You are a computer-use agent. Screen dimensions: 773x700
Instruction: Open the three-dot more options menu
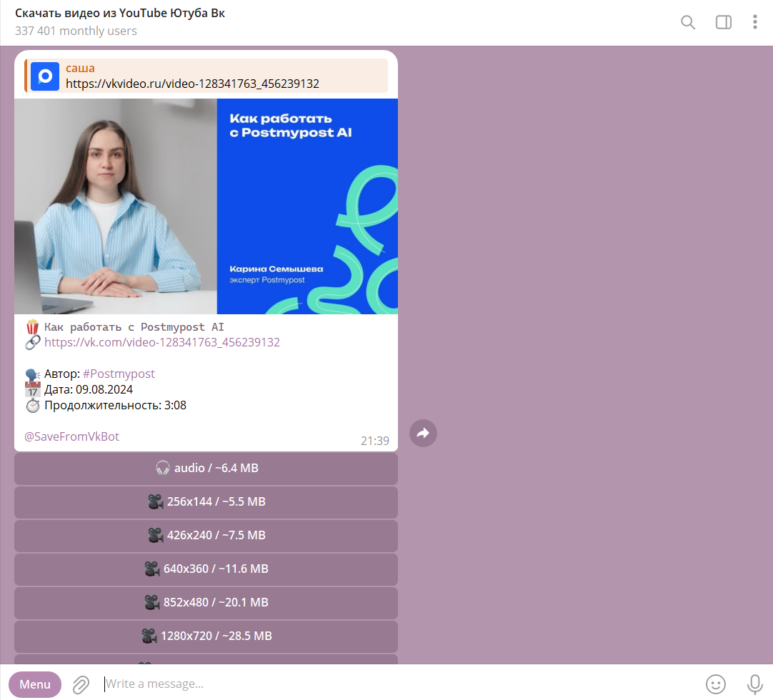point(754,22)
